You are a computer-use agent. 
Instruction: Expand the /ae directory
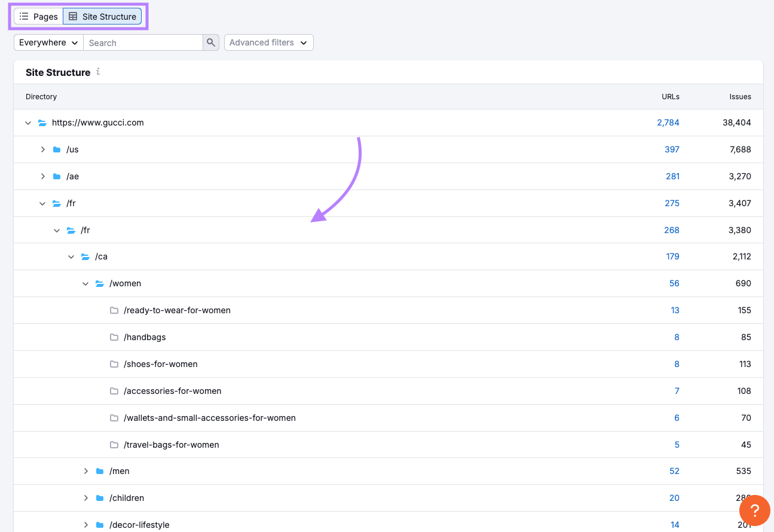coord(42,176)
